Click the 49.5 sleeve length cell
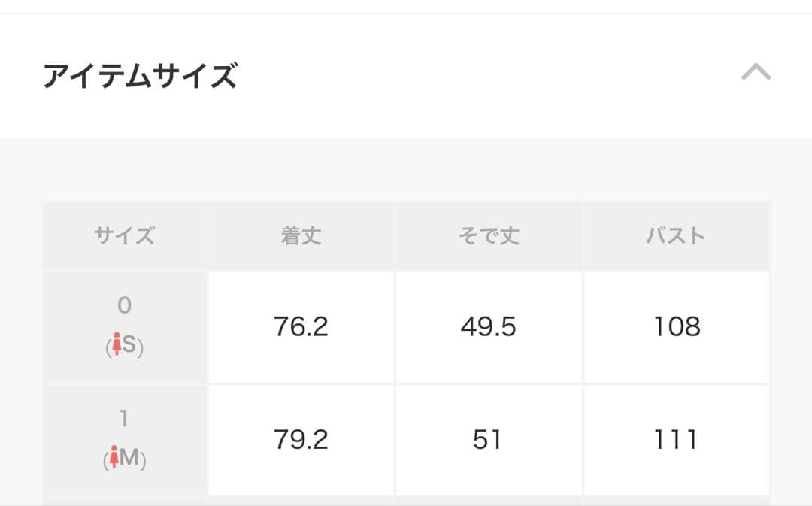This screenshot has height=506, width=812. point(489,327)
